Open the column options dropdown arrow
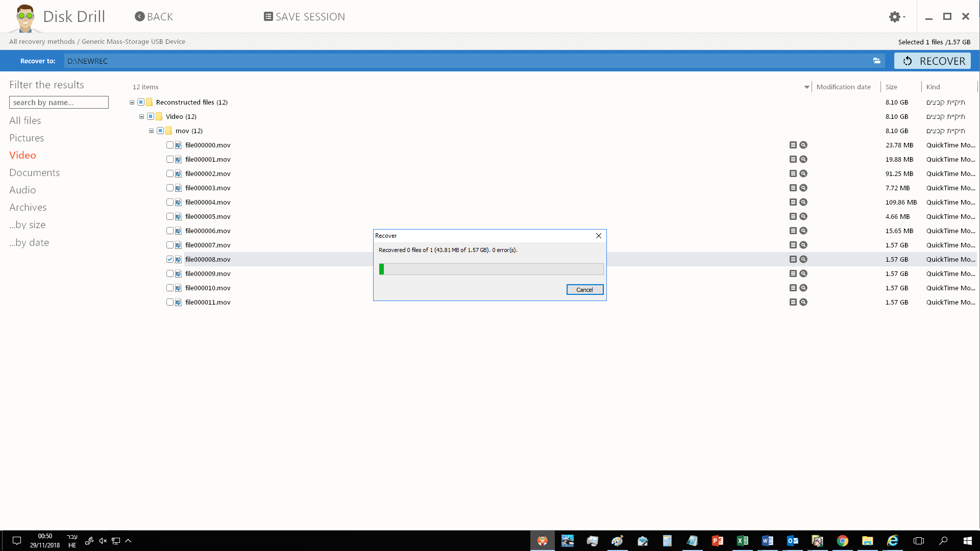 [807, 87]
